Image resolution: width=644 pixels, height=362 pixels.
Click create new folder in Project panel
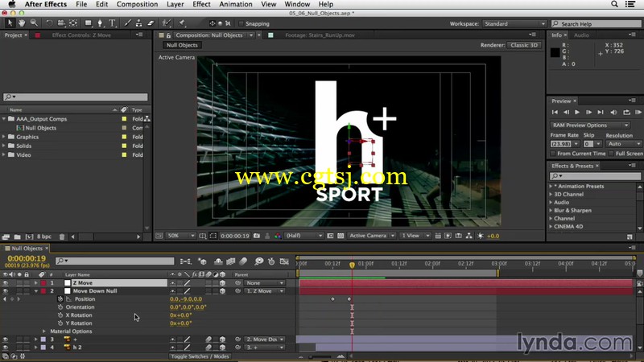pos(17,237)
